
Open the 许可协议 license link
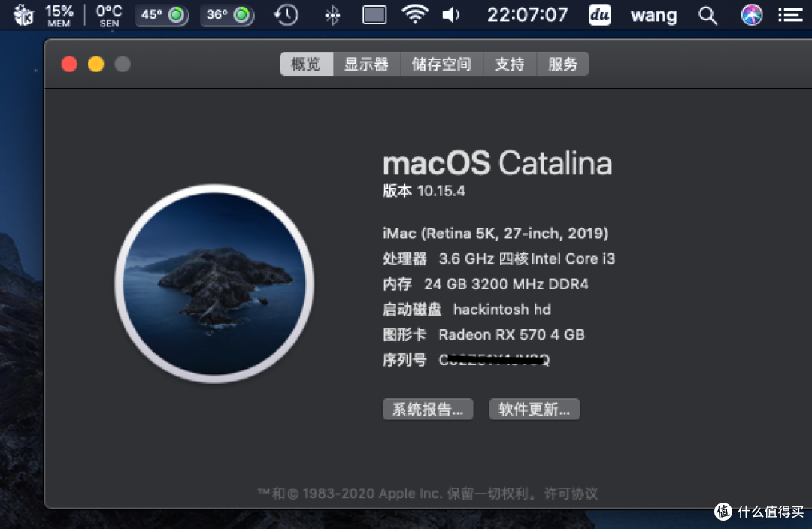(x=571, y=493)
